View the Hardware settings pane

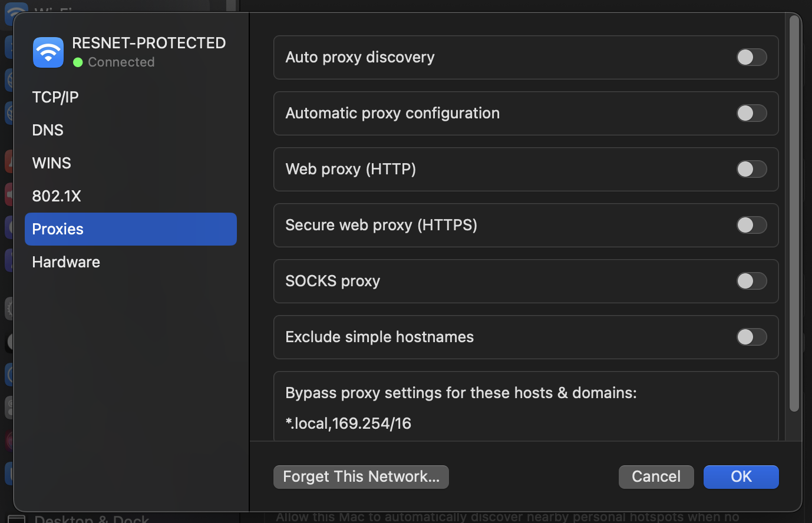(x=65, y=262)
